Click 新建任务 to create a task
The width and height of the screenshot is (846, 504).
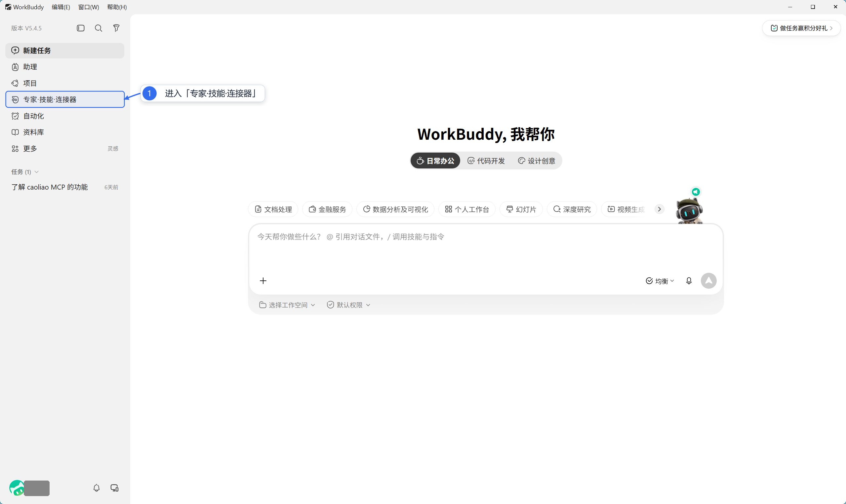65,51
